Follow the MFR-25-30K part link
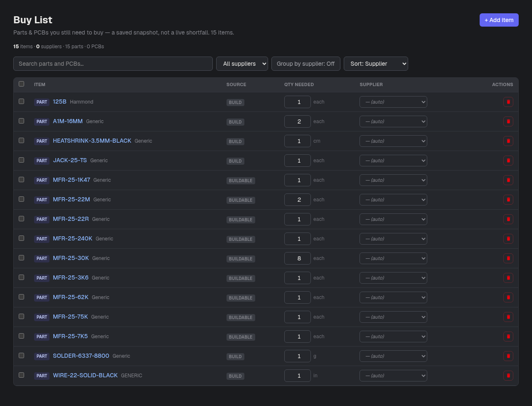Image resolution: width=532 pixels, height=406 pixels. tap(71, 258)
